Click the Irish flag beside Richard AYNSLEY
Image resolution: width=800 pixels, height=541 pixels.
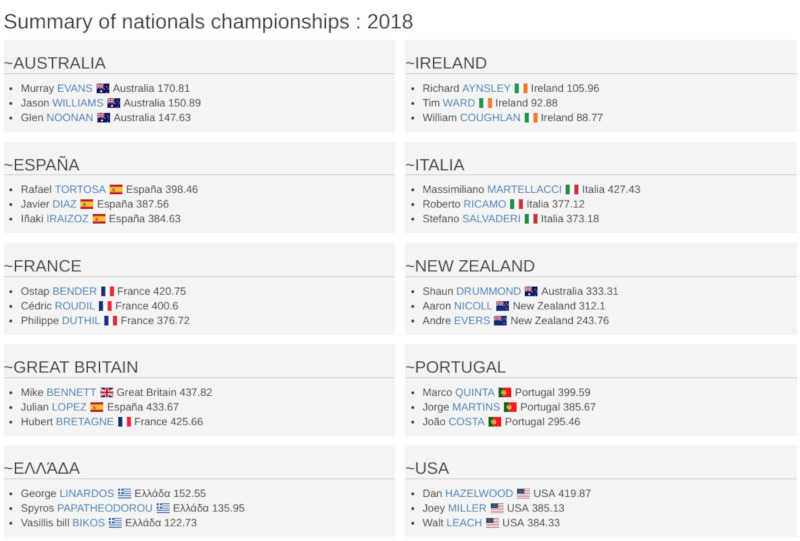(521, 88)
